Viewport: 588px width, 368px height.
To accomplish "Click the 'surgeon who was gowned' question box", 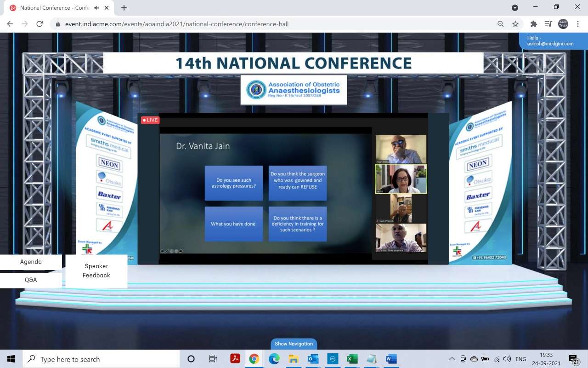I will click(298, 183).
